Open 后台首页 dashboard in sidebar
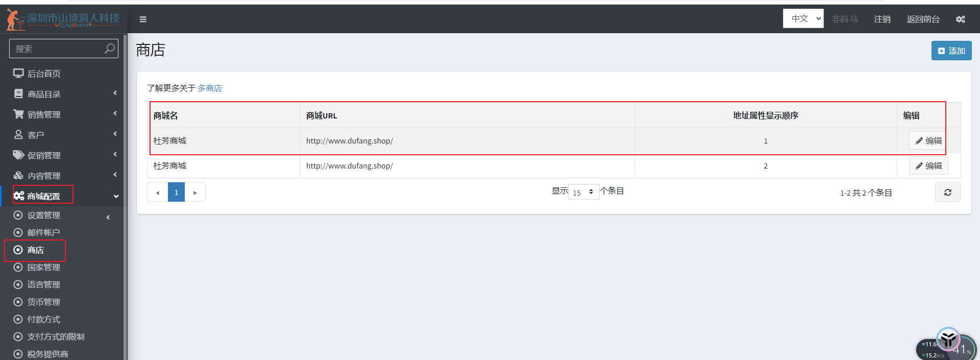Screen dimensions: 980x360 44,74
